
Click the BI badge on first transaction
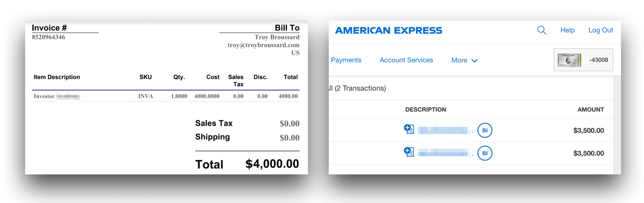[485, 130]
